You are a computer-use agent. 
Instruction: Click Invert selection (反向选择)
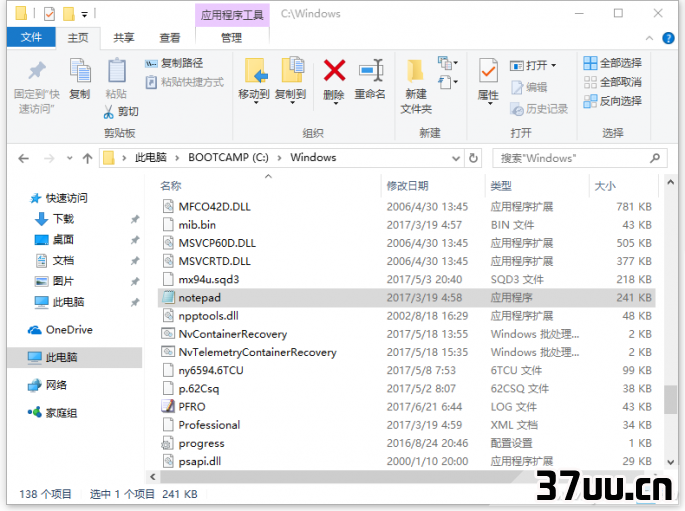[x=612, y=101]
